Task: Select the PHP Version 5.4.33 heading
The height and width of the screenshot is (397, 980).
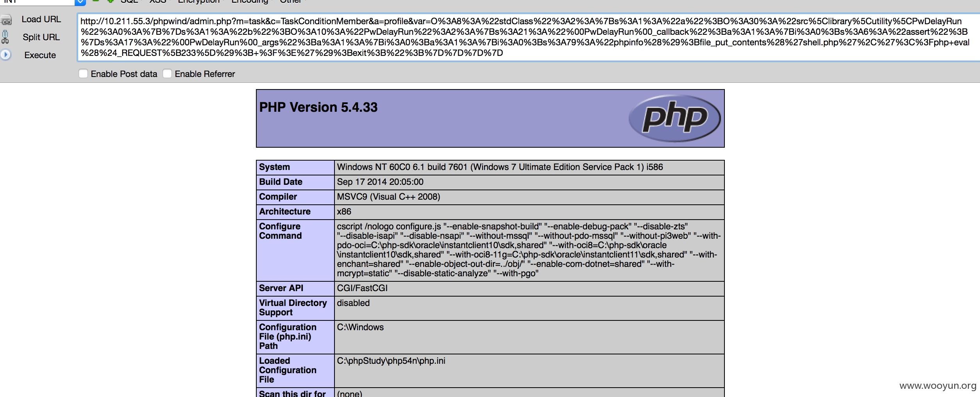Action: click(318, 107)
